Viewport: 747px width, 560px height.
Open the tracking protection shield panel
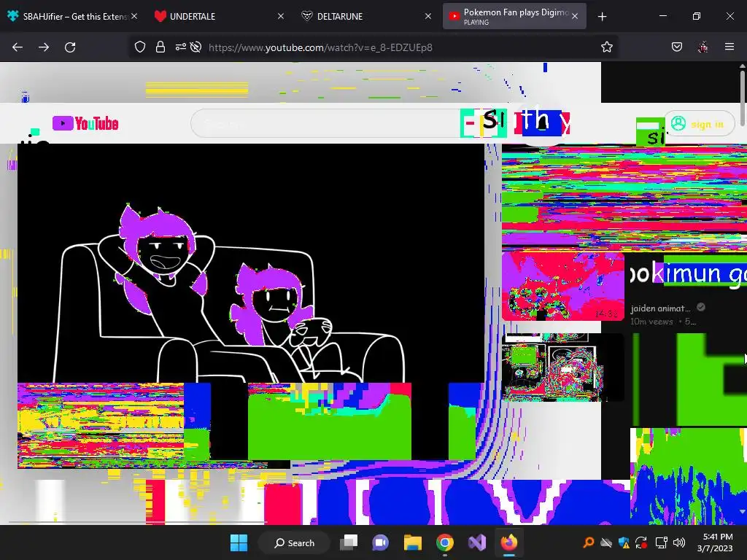pyautogui.click(x=139, y=47)
